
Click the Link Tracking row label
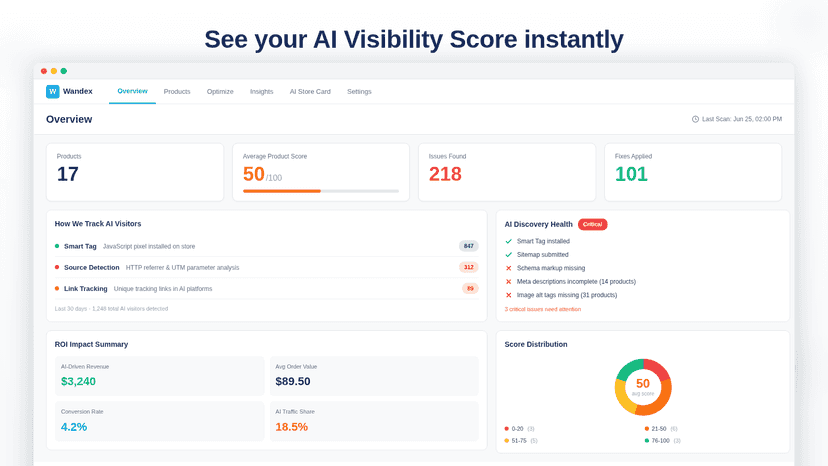pyautogui.click(x=86, y=288)
